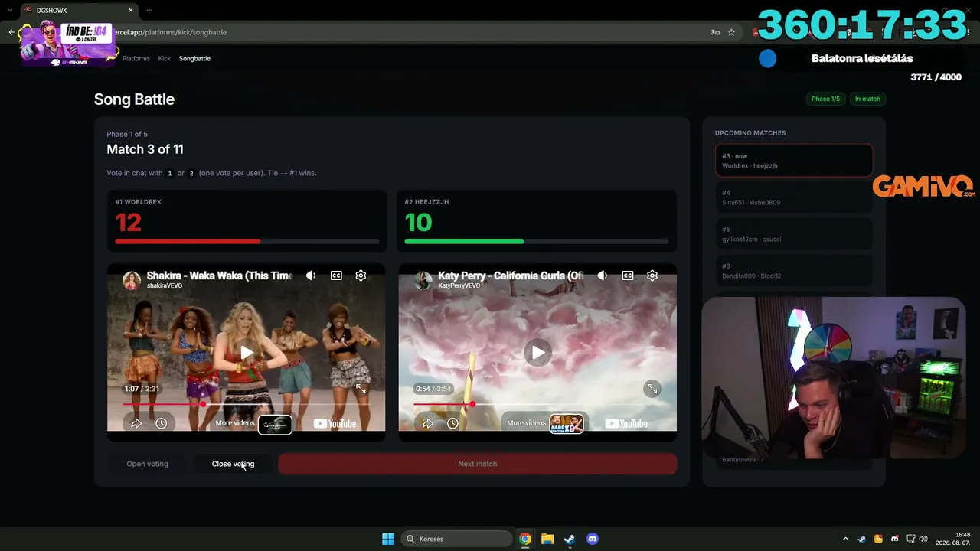
Task: Mute the Shakira Waka Waka video
Action: pyautogui.click(x=311, y=275)
